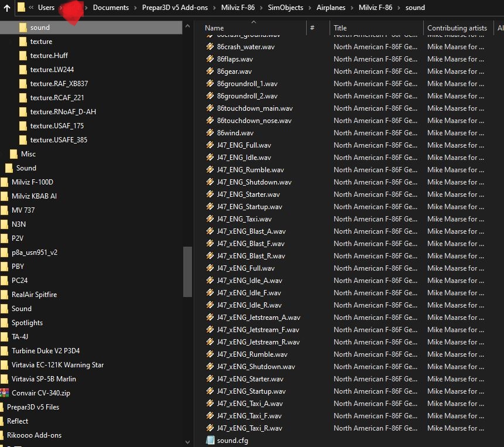
Task: Click the texture.Huff folder icon
Action: tap(23, 55)
